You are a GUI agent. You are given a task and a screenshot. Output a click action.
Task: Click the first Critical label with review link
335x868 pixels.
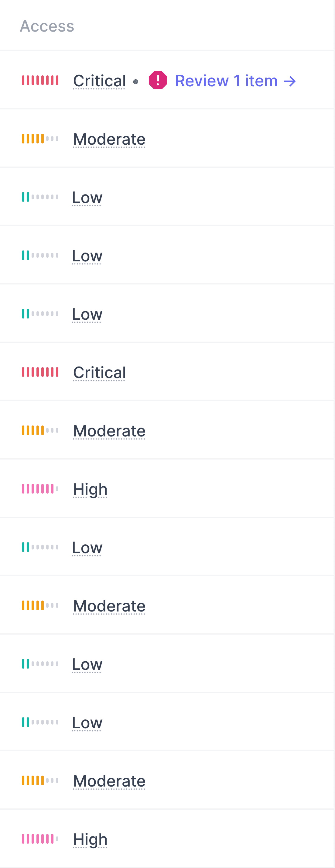tap(99, 81)
